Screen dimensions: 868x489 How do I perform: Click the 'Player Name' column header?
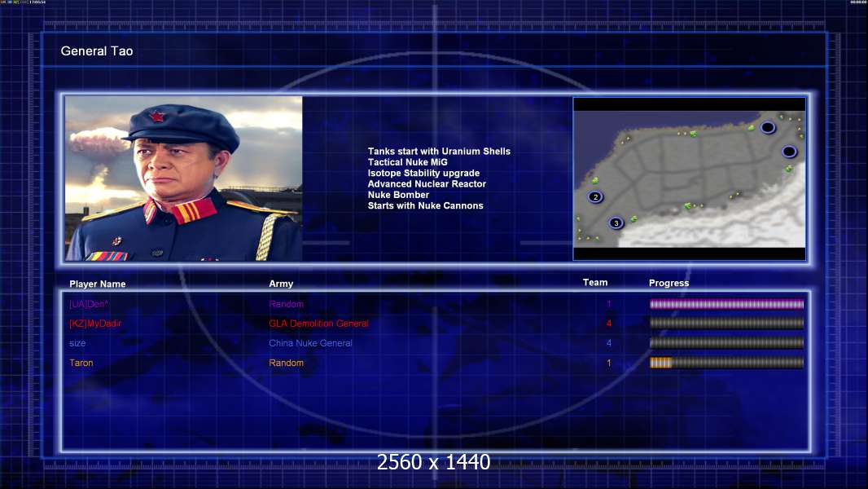tap(98, 284)
